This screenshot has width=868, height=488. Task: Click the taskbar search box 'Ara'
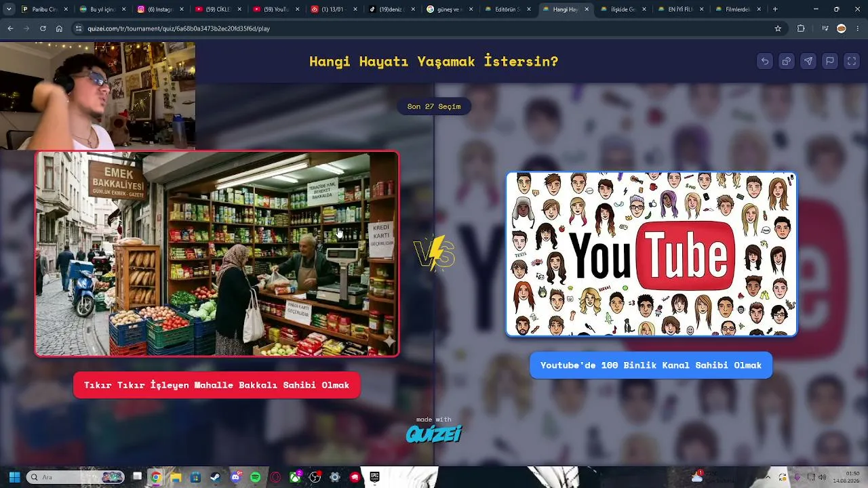(76, 477)
